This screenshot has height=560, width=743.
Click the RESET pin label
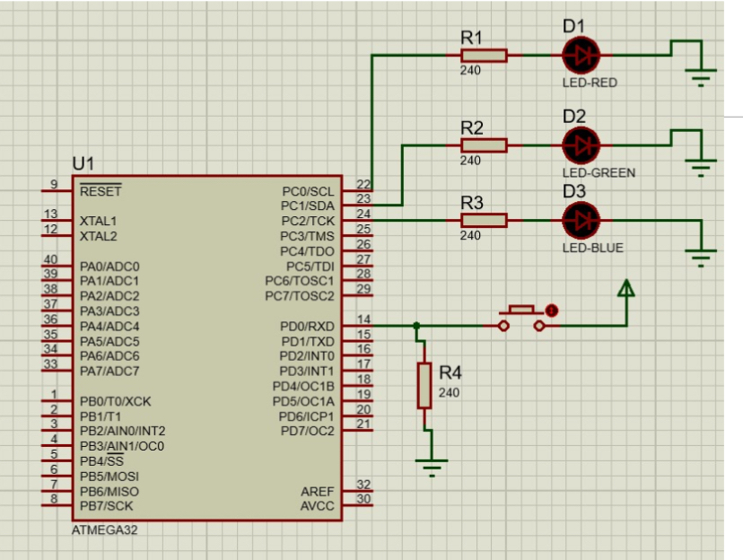(x=101, y=191)
